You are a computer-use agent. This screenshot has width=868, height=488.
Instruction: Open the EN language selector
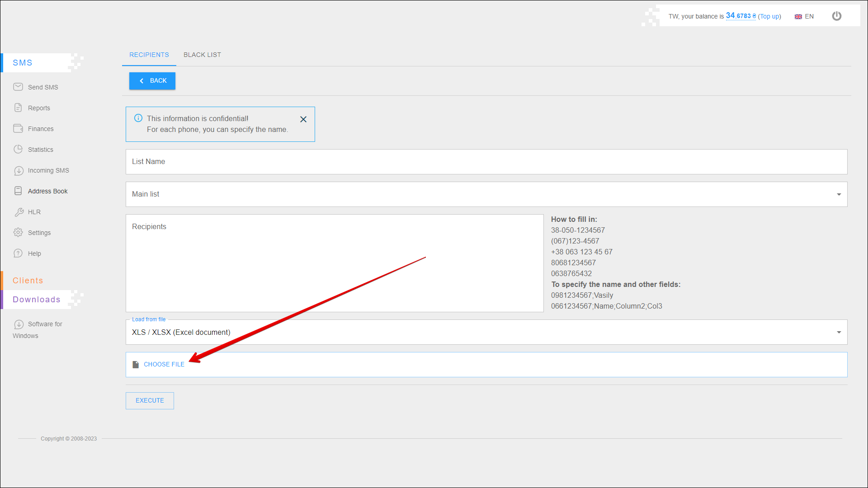pyautogui.click(x=804, y=16)
